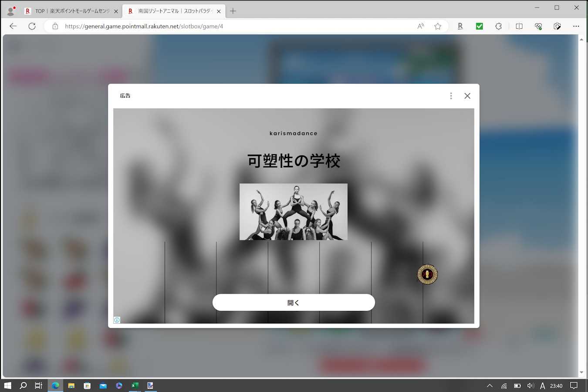The image size is (588, 392).
Task: Open the ad's three-dot options menu
Action: click(x=451, y=96)
